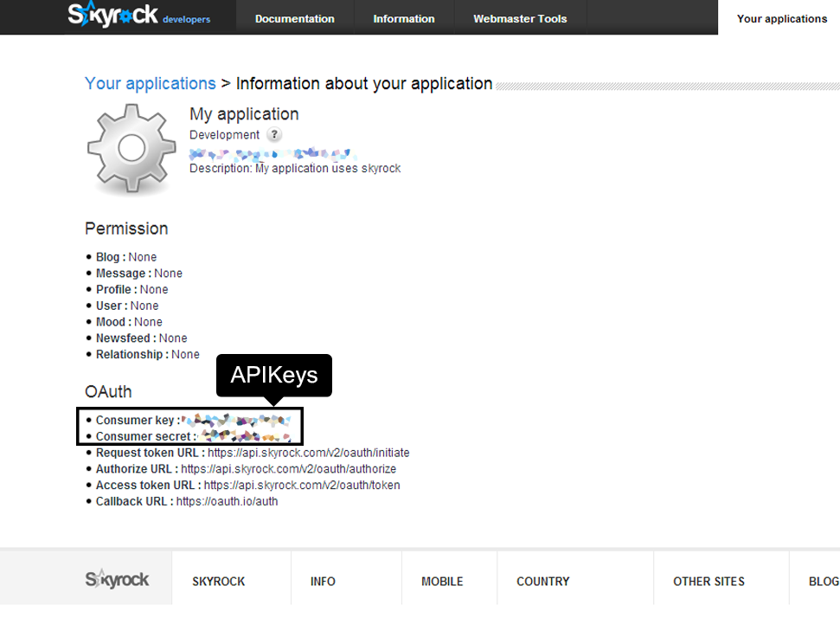Click the Your applications breadcrumb link
This screenshot has height=618, width=840.
coord(150,84)
